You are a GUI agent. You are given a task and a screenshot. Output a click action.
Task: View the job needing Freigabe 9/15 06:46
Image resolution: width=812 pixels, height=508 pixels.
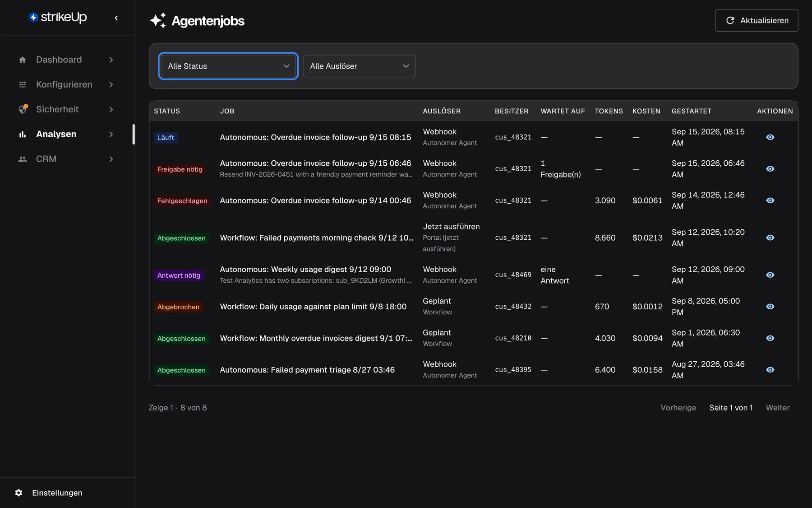(x=770, y=169)
